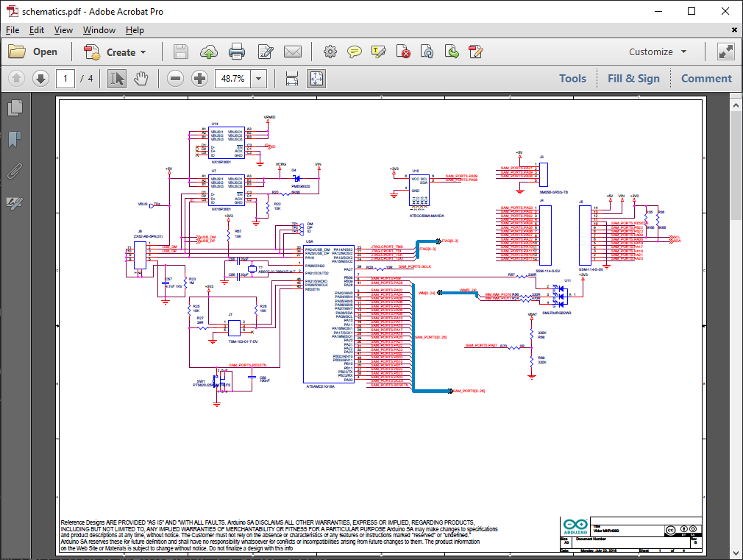Open the View menu
The height and width of the screenshot is (560, 743).
coord(63,30)
